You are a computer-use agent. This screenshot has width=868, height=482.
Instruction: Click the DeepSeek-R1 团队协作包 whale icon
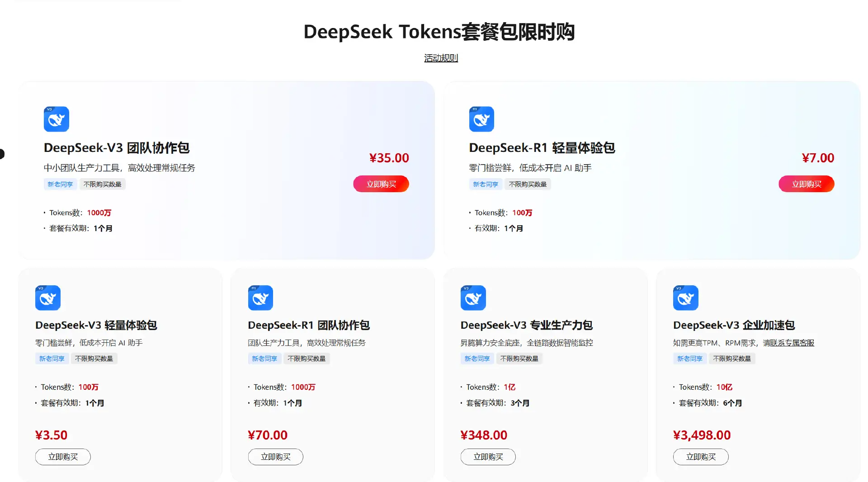click(x=260, y=298)
